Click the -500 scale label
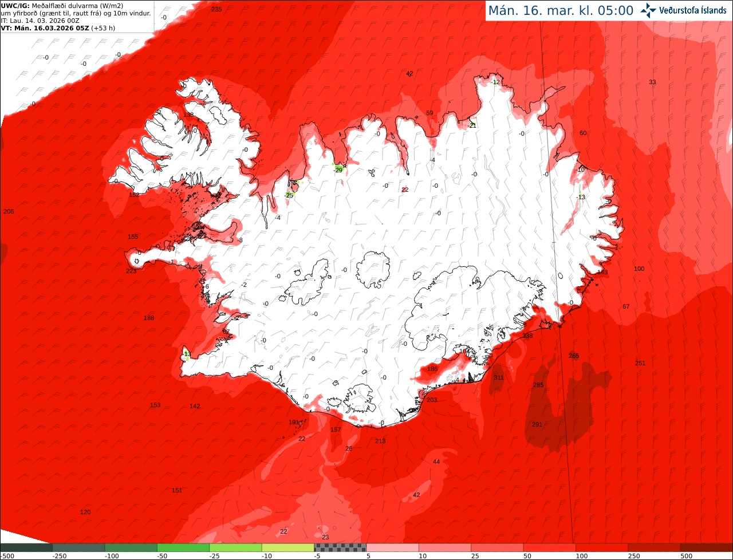Image resolution: width=733 pixels, height=560 pixels. point(7,556)
